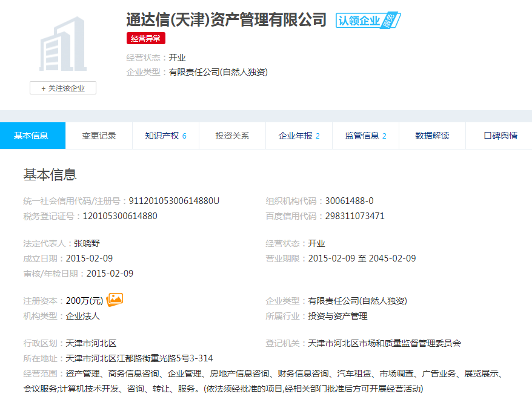
Task: Switch to the 变更记录 tab
Action: [99, 136]
